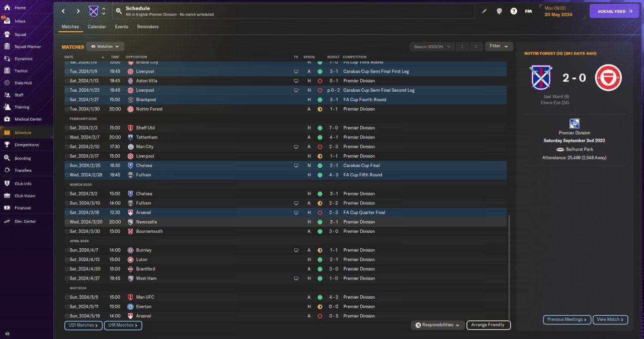This screenshot has width=644, height=339.
Task: Switch to the Matches tab
Action: click(70, 27)
